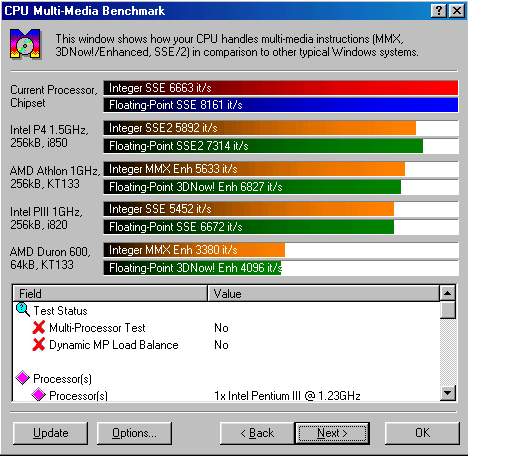The height and width of the screenshot is (456, 512).
Task: Click the pink diamond next to the Processor(s) group
Action: tap(23, 378)
